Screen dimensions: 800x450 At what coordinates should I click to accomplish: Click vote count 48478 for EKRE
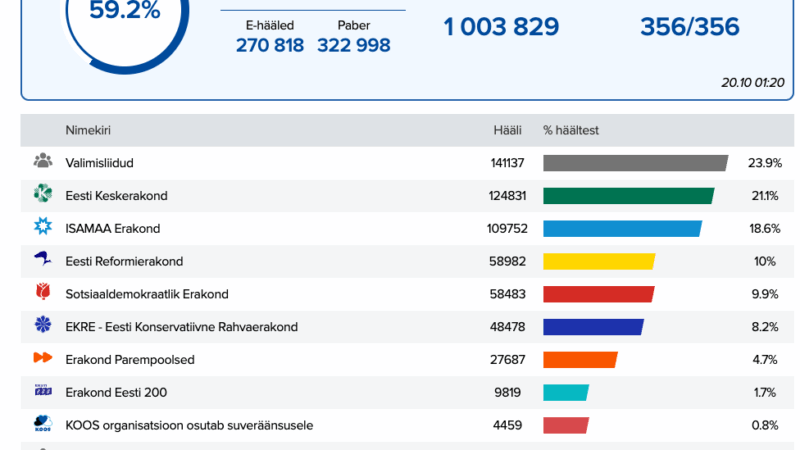[x=507, y=327]
